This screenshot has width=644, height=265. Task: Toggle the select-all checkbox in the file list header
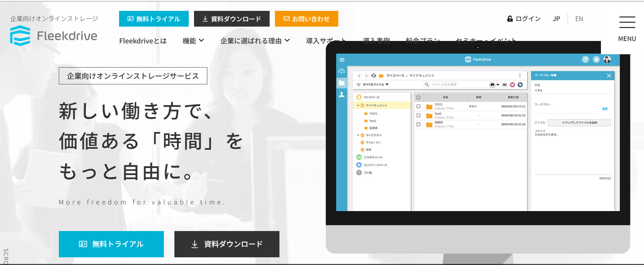click(x=418, y=97)
